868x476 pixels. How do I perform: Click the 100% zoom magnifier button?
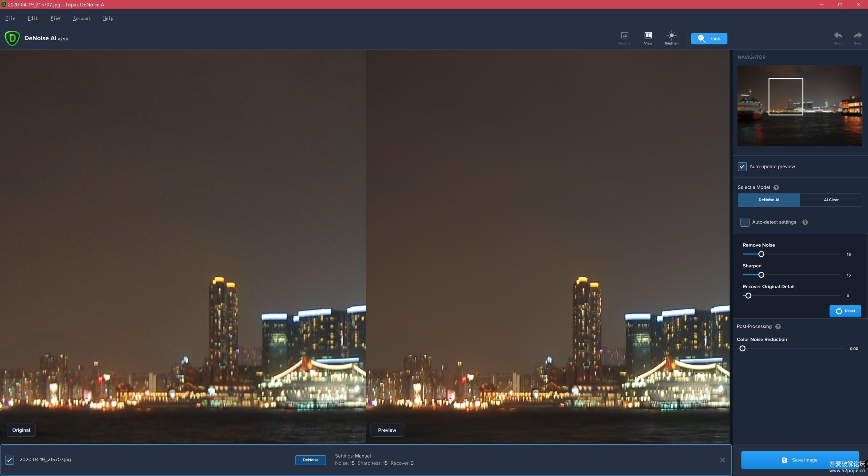point(708,39)
